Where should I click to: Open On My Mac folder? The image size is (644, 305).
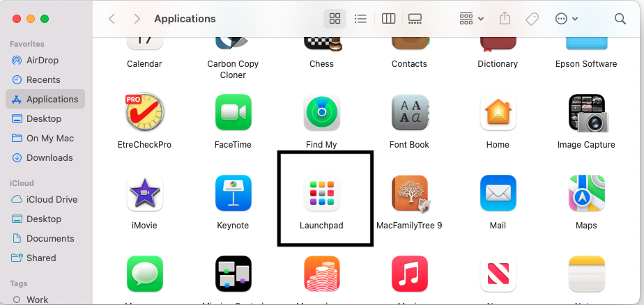[x=45, y=139]
